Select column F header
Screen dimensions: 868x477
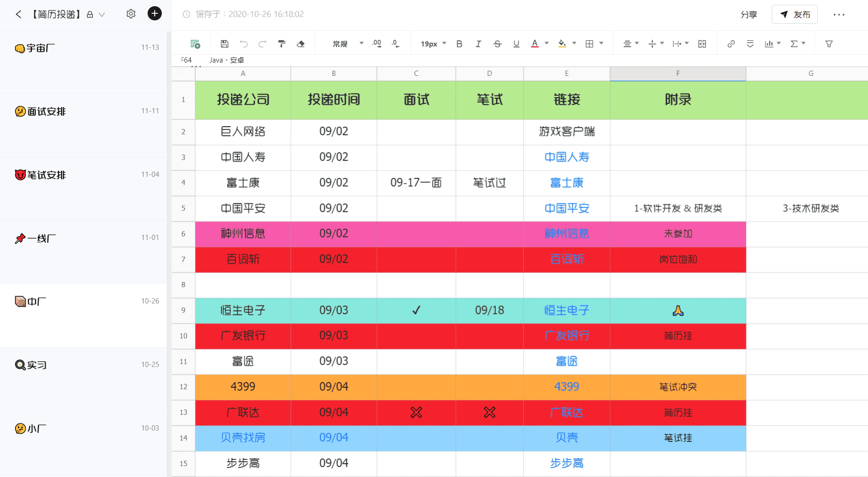pyautogui.click(x=677, y=73)
